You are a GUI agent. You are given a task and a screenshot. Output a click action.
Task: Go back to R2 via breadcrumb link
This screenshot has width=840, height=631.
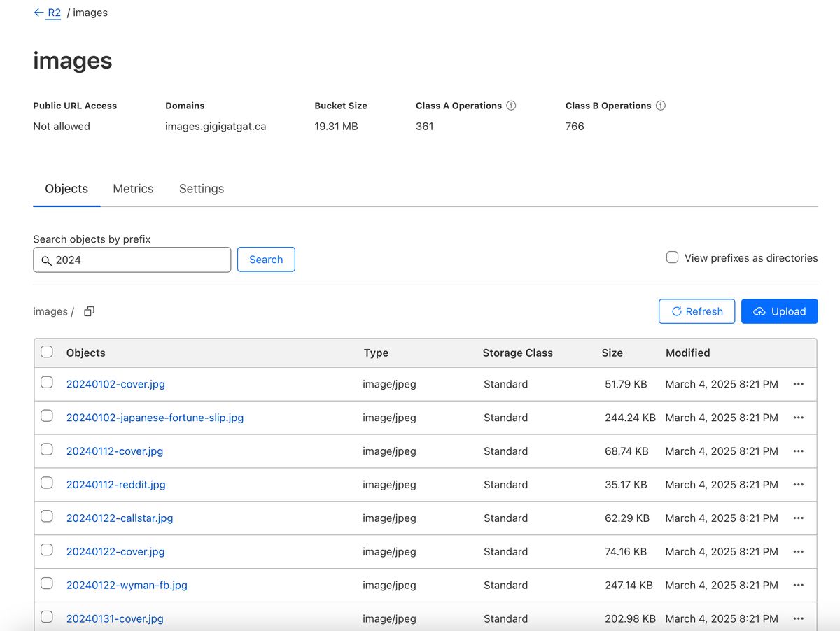[54, 13]
